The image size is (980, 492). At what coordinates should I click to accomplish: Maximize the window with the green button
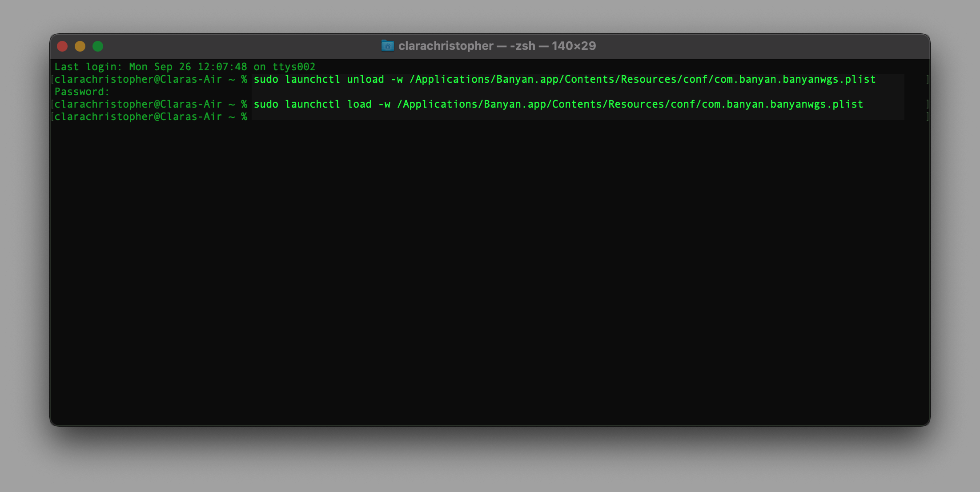[98, 46]
